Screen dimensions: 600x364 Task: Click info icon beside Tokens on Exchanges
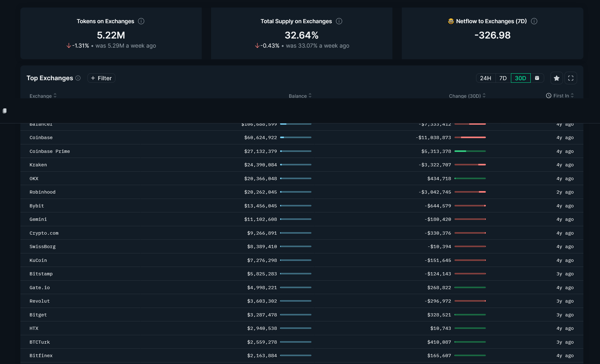pyautogui.click(x=141, y=21)
